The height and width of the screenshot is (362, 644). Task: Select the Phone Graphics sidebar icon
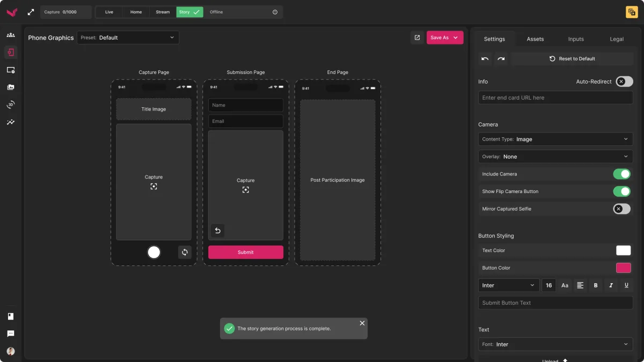point(11,52)
